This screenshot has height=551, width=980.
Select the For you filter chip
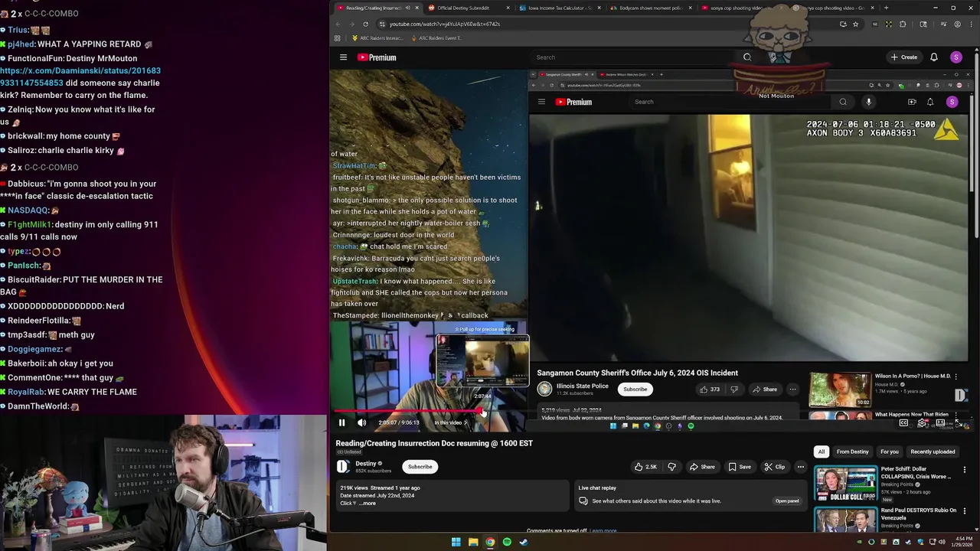pos(889,452)
